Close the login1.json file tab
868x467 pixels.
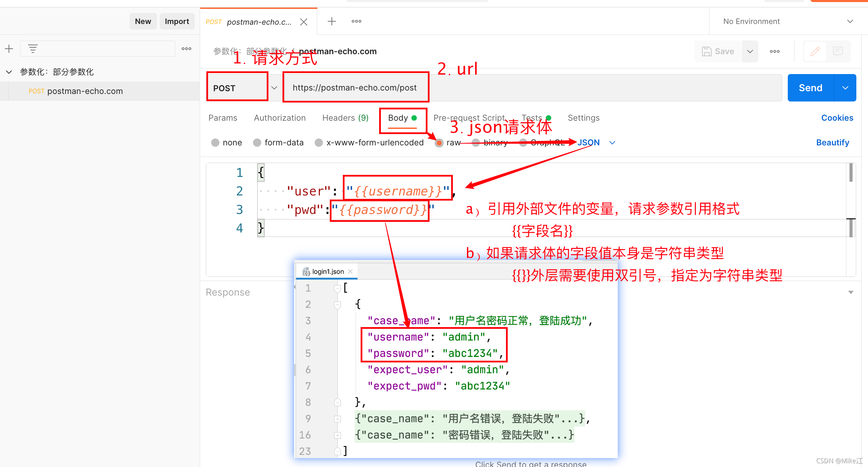click(x=350, y=271)
